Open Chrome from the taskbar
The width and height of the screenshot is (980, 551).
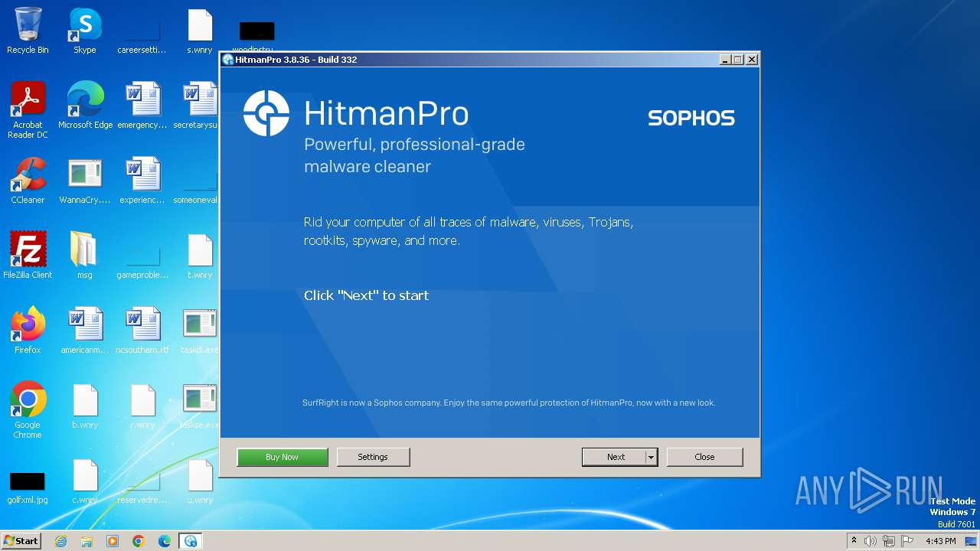click(139, 541)
